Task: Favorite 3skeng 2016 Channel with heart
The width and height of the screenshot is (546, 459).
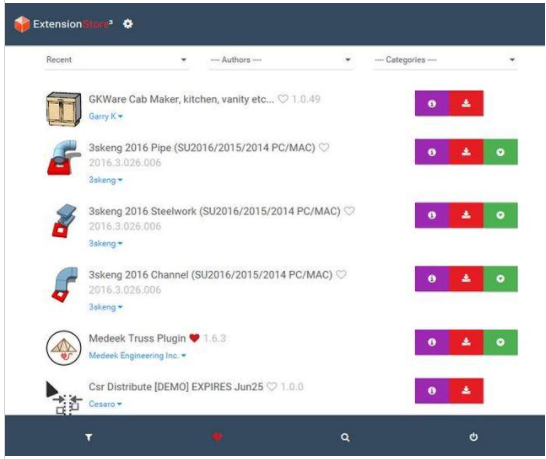Action: pyautogui.click(x=341, y=274)
